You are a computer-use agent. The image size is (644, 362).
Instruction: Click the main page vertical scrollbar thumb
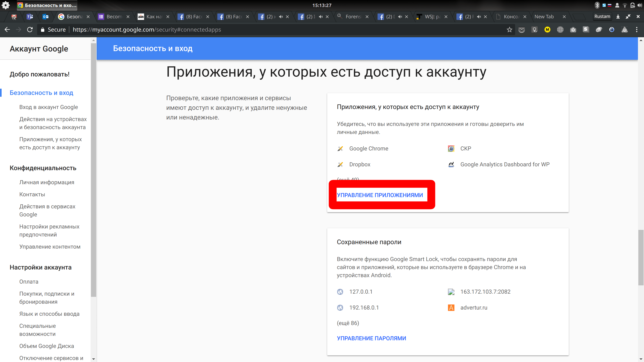coord(641,257)
